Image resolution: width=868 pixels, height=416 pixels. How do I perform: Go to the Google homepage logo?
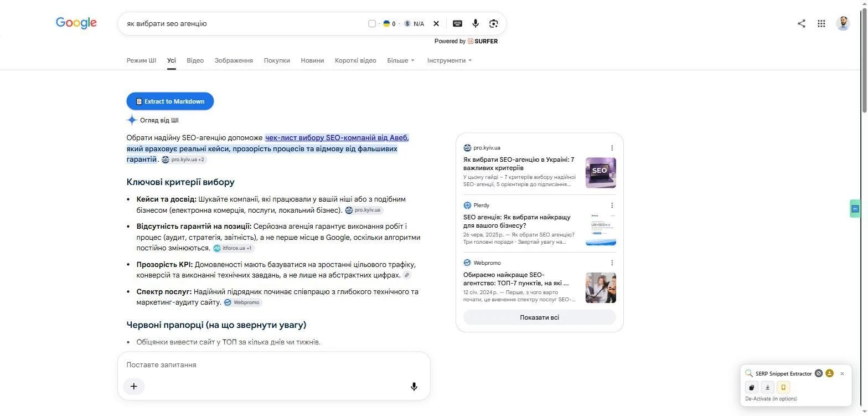click(76, 23)
